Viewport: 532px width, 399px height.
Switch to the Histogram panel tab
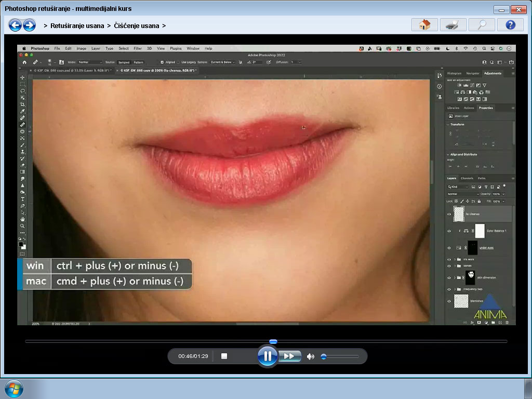click(x=454, y=73)
